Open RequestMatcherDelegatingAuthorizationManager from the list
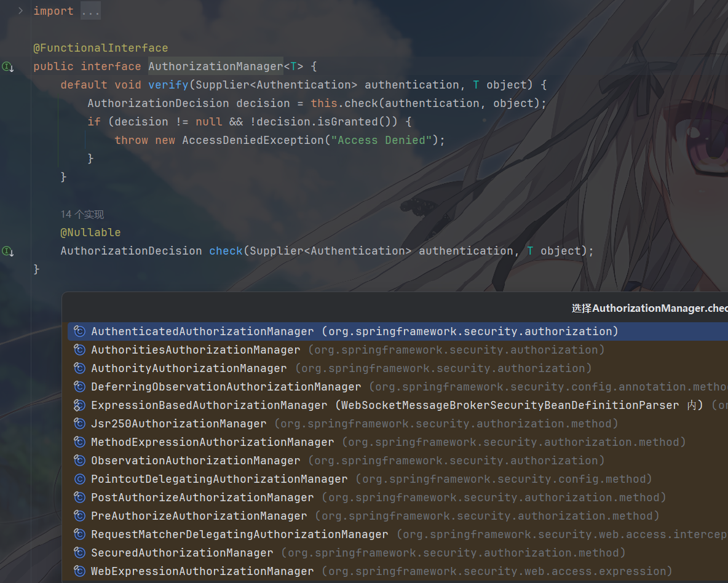This screenshot has width=728, height=583. (239, 534)
